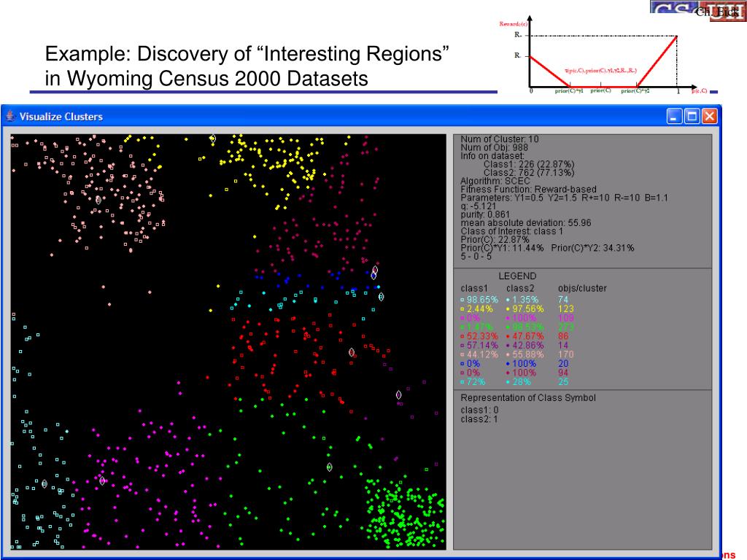The width and height of the screenshot is (747, 560).
Task: Click the LEGEND heading
Action: [517, 276]
